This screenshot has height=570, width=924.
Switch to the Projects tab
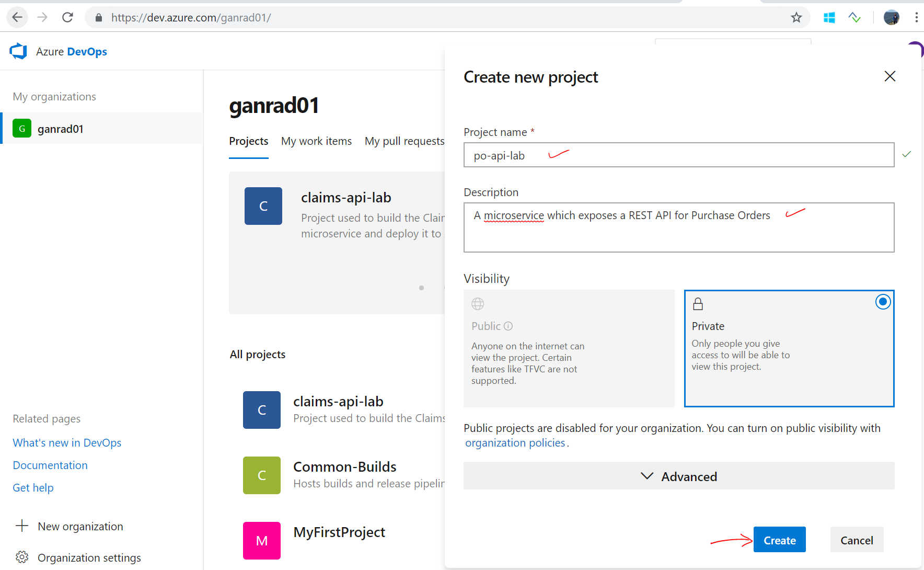(249, 141)
